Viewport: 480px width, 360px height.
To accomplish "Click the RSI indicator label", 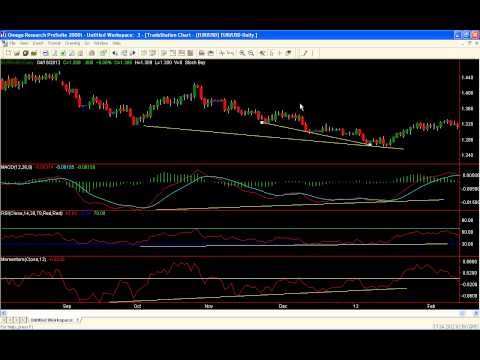I will [32, 213].
